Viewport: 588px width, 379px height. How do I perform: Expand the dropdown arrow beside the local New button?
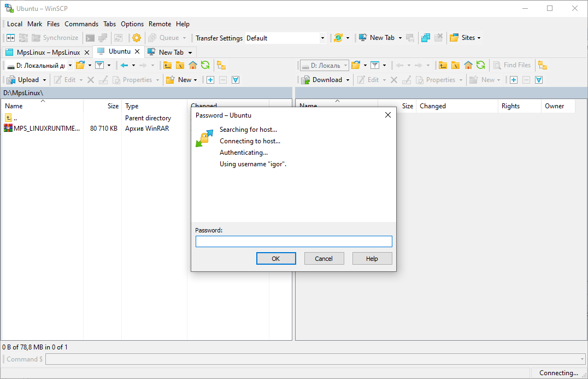tap(196, 80)
